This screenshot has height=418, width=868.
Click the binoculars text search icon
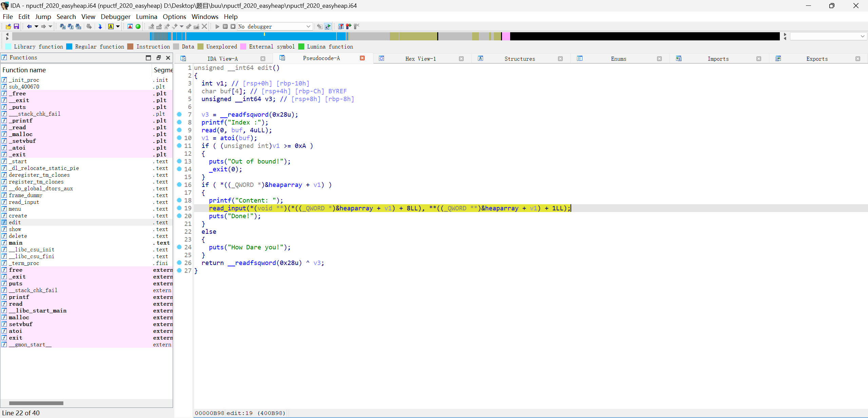(71, 26)
